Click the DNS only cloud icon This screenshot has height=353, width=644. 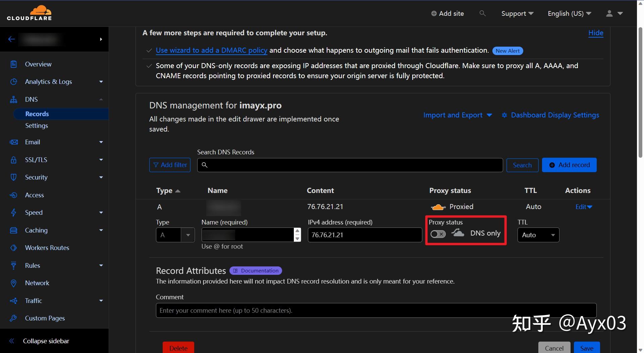(458, 233)
